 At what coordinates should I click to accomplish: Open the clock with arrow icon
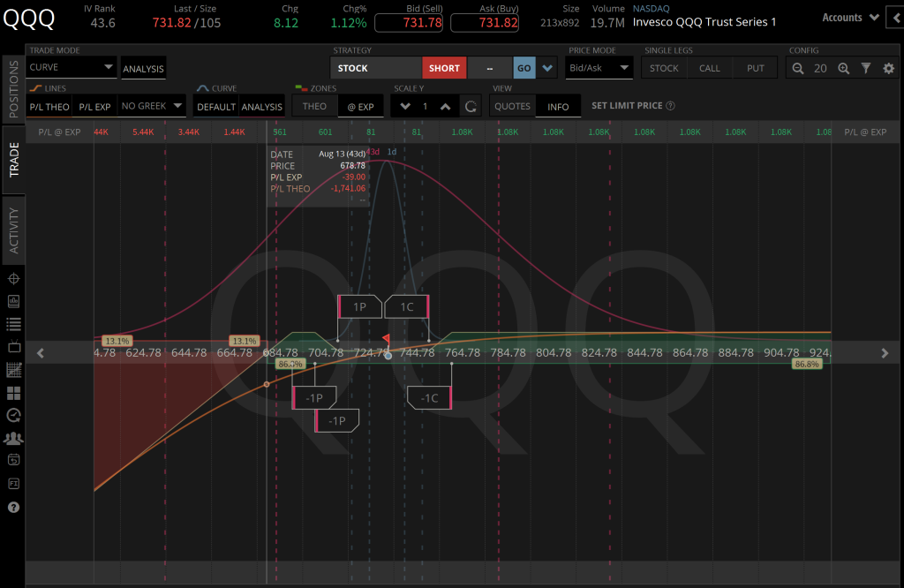(13, 416)
